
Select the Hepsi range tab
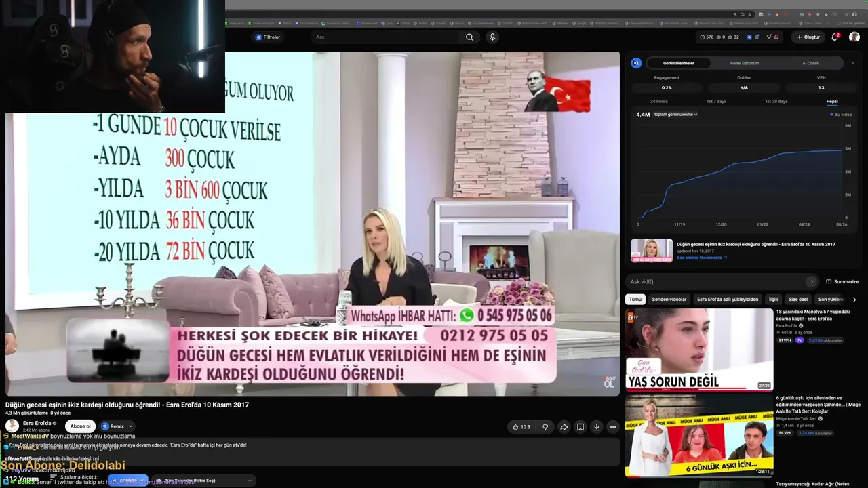832,102
